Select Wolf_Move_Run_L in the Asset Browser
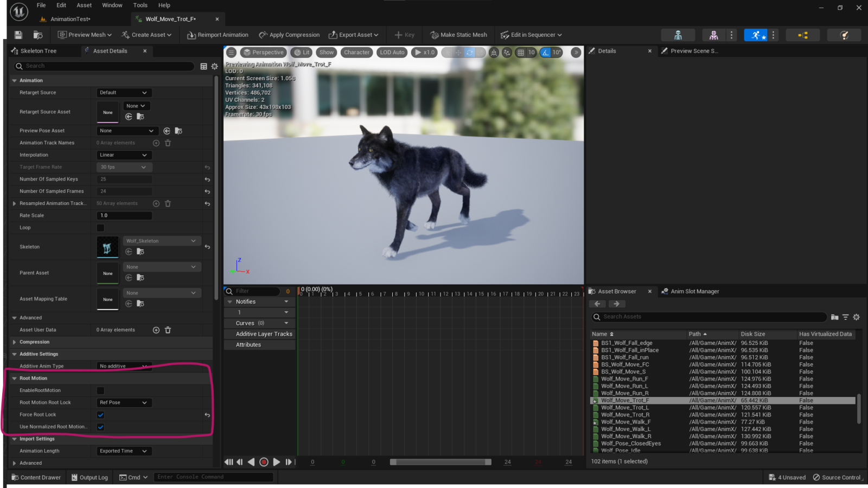Viewport: 868px width, 488px height. click(x=625, y=386)
